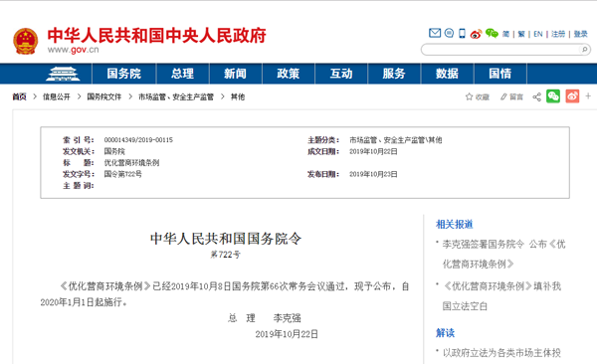
Task: Open the 政策 menu
Action: pos(289,74)
